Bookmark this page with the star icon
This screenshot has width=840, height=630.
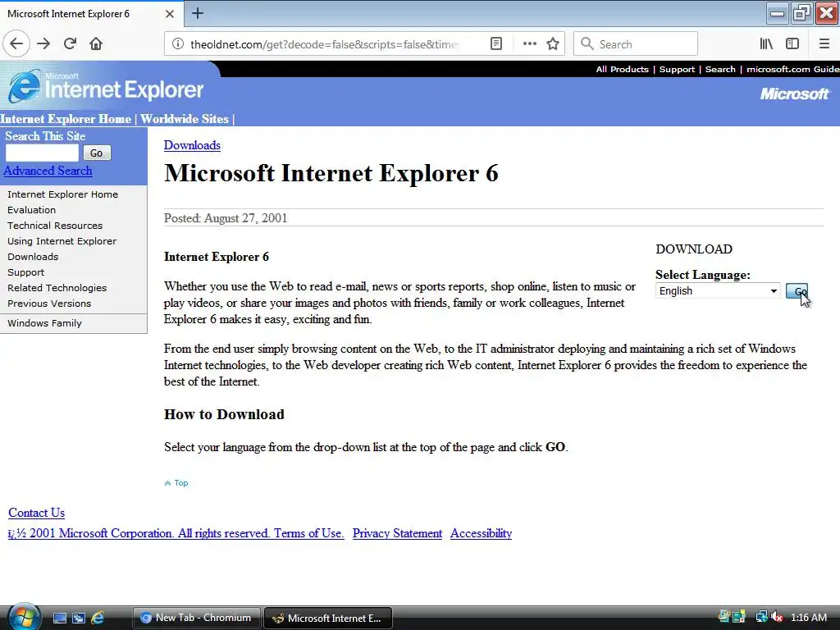553,44
